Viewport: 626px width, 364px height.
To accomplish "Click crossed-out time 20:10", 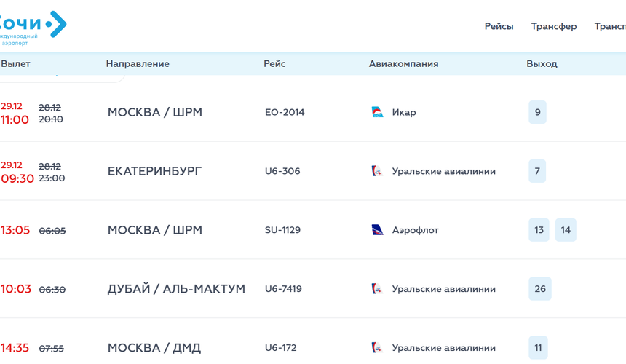I will (x=51, y=119).
